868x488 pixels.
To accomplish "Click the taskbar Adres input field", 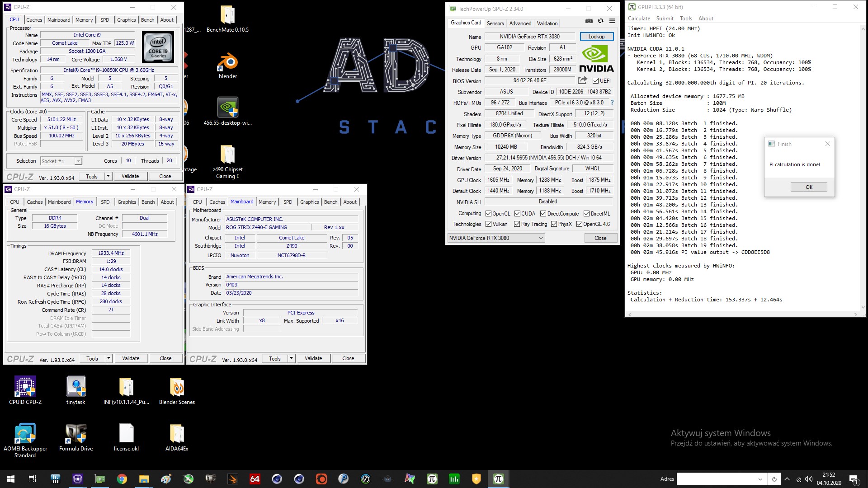I will (716, 479).
